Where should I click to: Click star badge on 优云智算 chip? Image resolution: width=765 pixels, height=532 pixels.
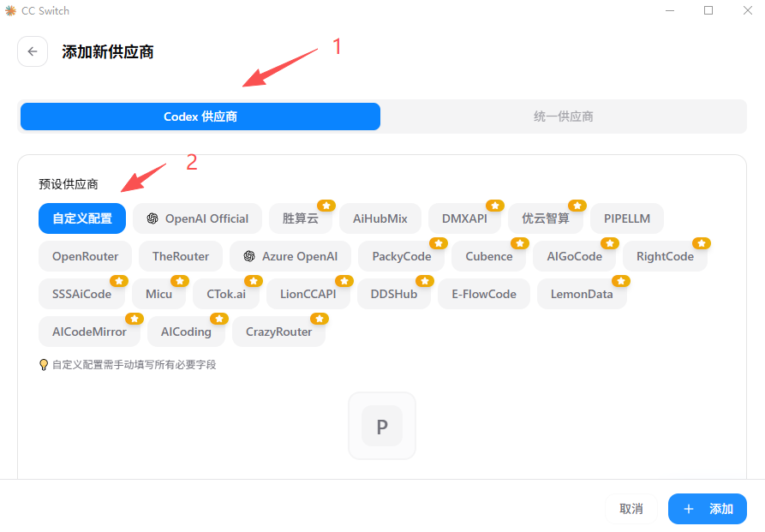tap(577, 206)
